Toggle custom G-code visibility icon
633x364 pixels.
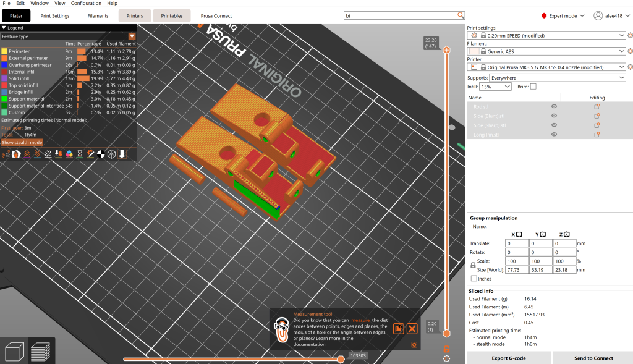click(x=90, y=154)
